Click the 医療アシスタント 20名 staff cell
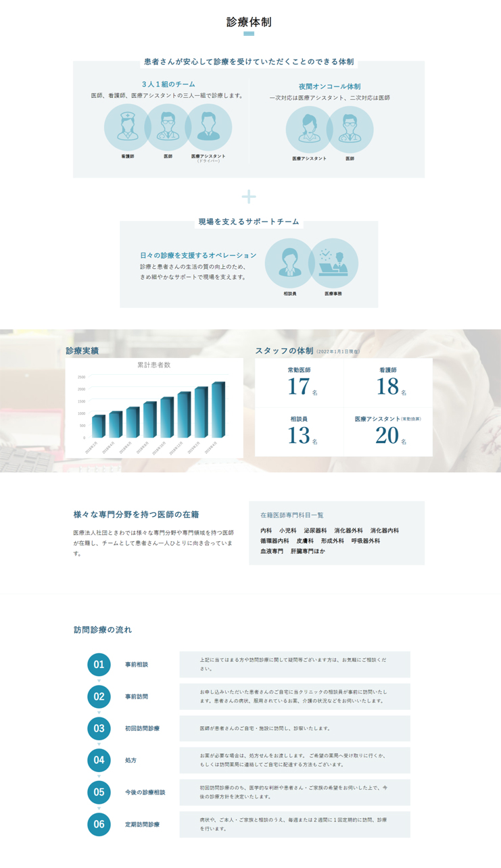Image resolution: width=501 pixels, height=868 pixels. (x=388, y=432)
